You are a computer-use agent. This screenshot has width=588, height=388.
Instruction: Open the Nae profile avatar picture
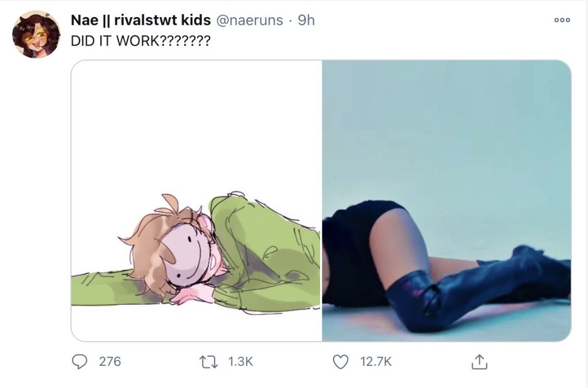click(36, 34)
